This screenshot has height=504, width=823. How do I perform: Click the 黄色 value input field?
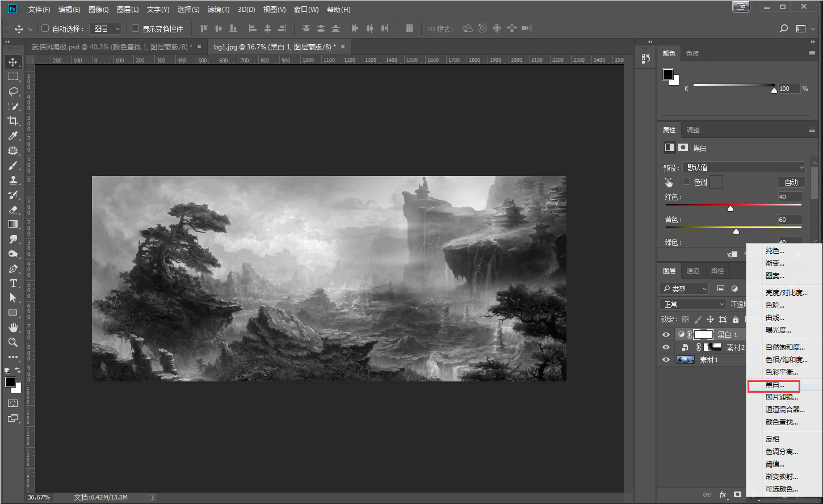[x=790, y=220]
